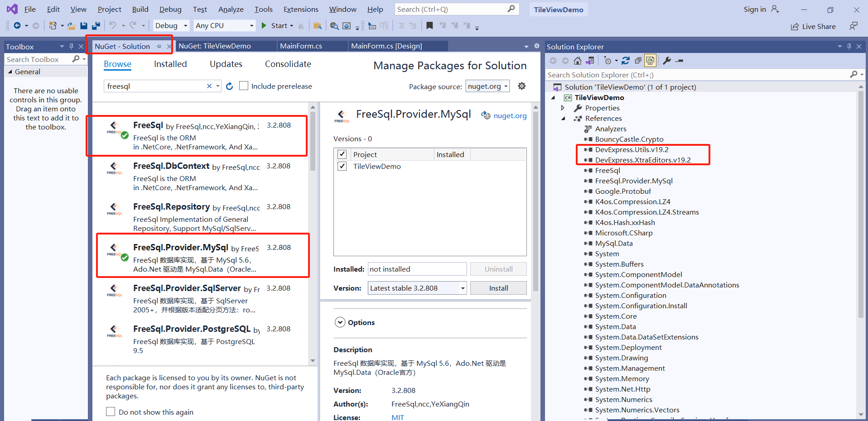Click the Undo arrow icon

(112, 26)
